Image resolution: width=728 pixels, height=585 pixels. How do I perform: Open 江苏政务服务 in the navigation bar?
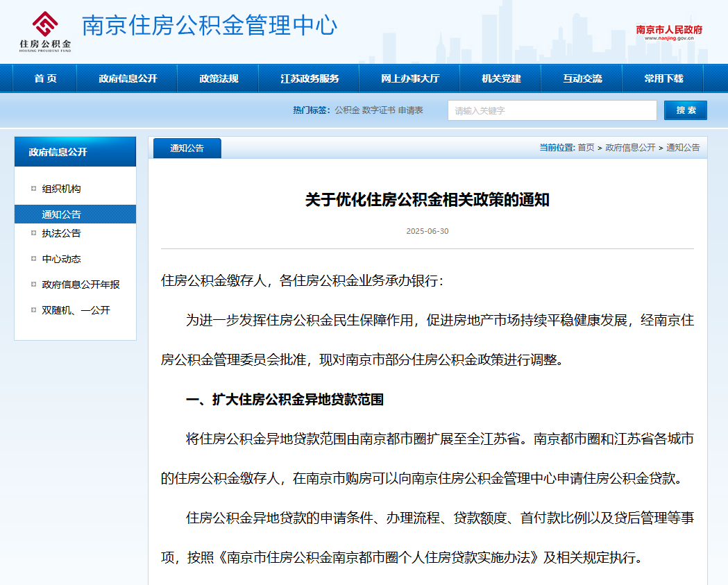click(x=310, y=78)
